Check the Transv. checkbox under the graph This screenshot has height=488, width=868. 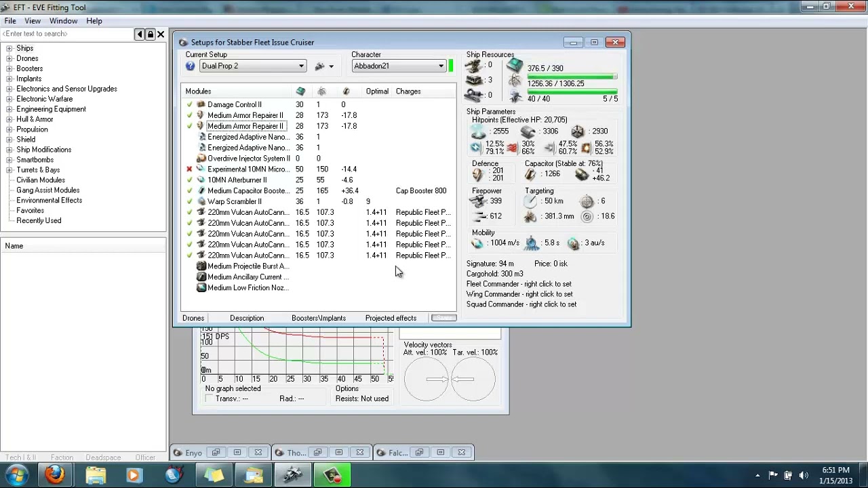209,399
